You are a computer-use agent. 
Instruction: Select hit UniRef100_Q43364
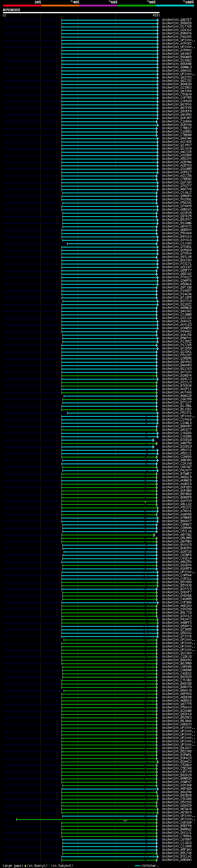(x=176, y=91)
